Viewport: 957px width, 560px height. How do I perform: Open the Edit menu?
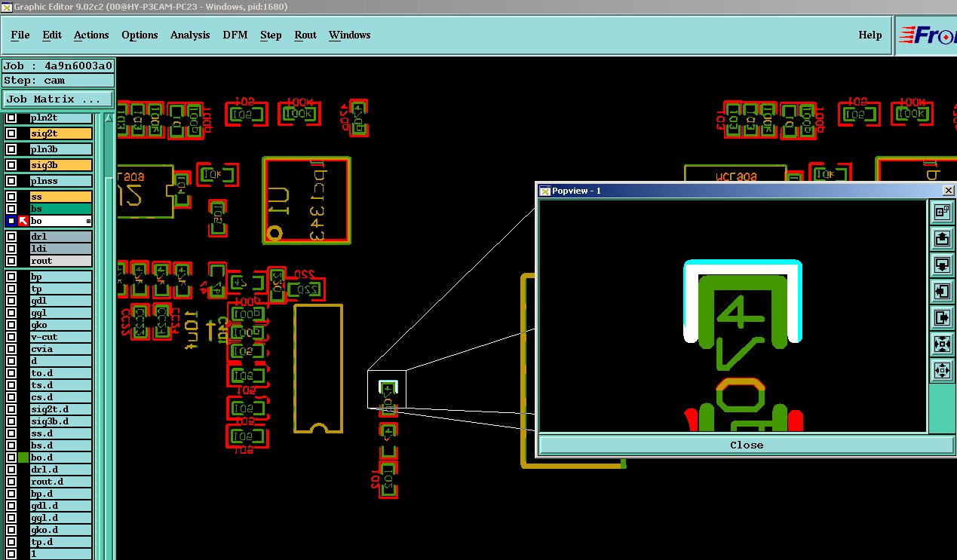pos(52,35)
